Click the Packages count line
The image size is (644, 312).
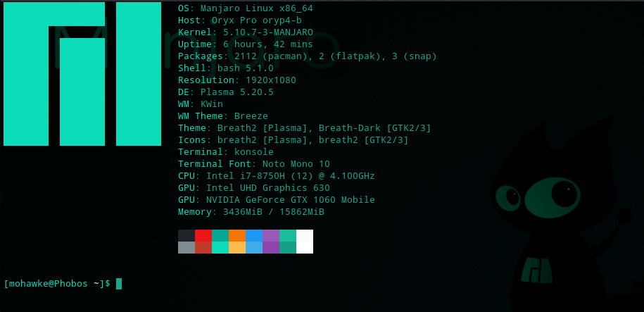307,56
